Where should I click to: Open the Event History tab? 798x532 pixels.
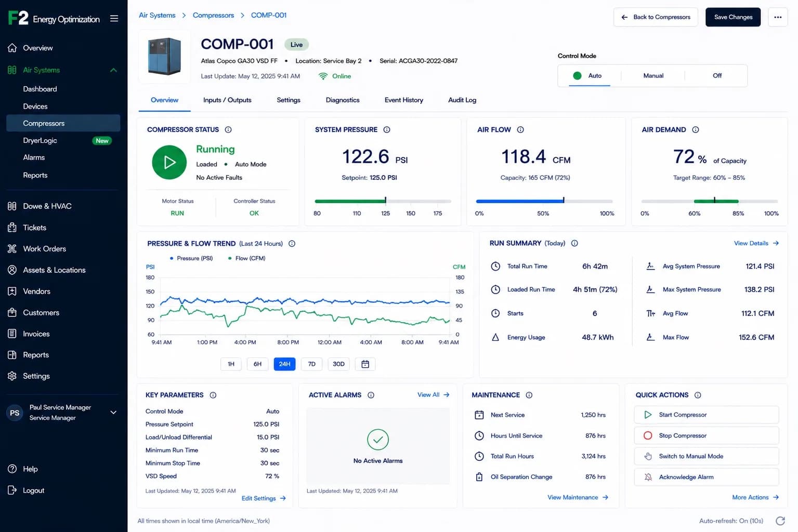pos(404,100)
